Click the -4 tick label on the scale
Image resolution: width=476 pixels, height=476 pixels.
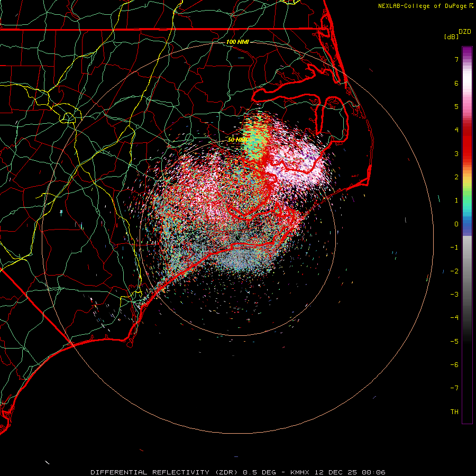[454, 318]
